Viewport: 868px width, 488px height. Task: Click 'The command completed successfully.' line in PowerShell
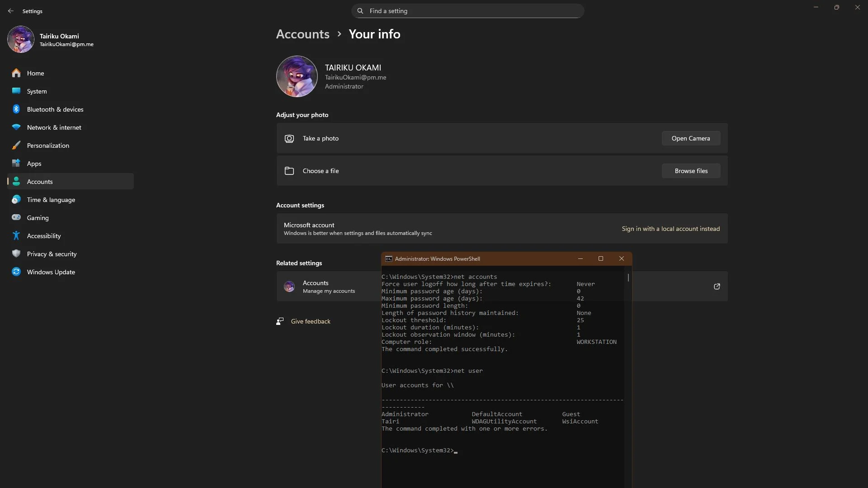444,349
